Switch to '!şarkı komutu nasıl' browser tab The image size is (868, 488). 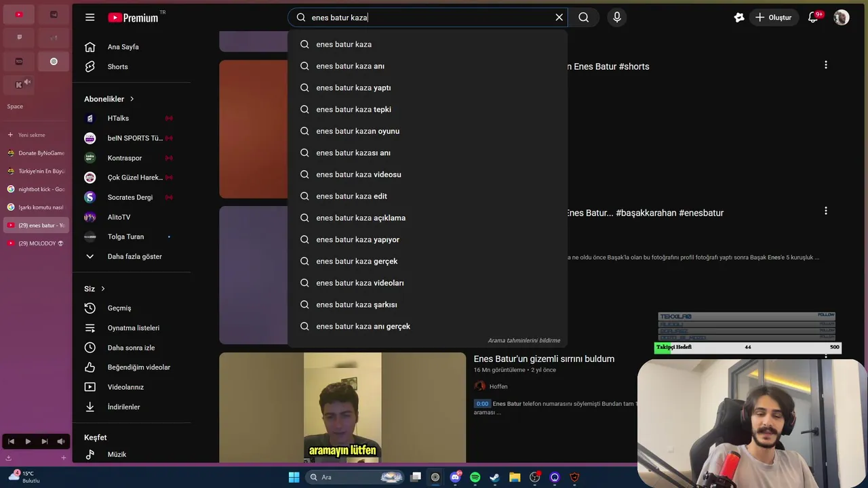tap(36, 207)
